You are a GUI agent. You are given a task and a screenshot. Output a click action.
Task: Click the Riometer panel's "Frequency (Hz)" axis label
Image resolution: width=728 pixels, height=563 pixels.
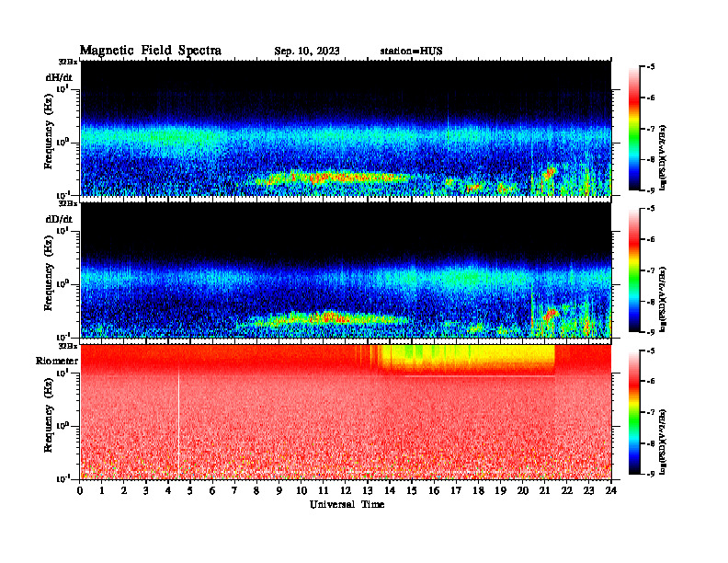49,414
